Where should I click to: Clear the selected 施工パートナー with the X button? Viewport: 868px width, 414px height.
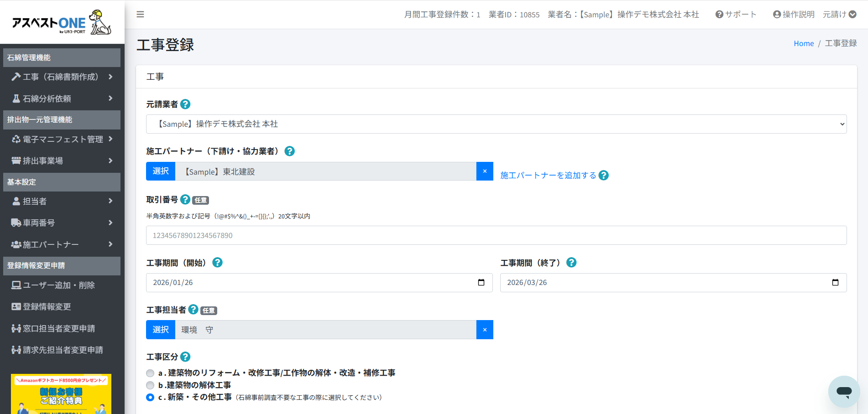(485, 171)
